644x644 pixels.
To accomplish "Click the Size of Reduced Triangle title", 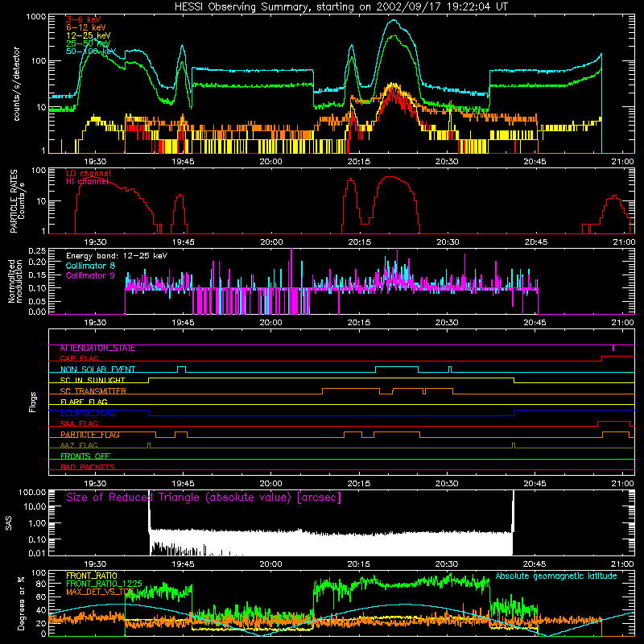I will [x=204, y=497].
